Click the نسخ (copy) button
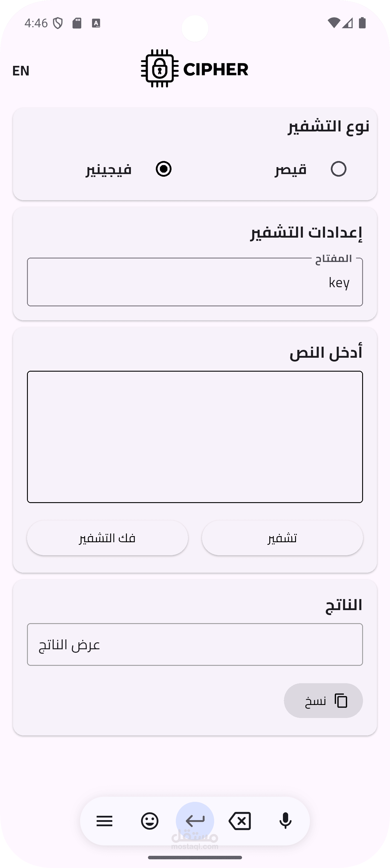The width and height of the screenshot is (390, 868). [323, 701]
